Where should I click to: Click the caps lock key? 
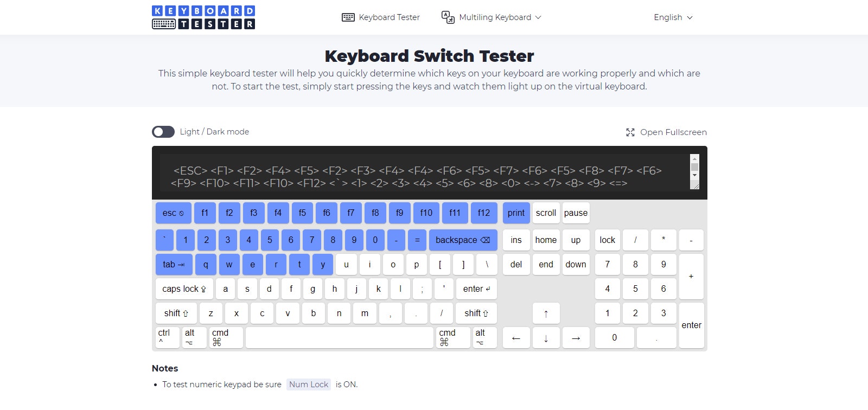(x=184, y=289)
